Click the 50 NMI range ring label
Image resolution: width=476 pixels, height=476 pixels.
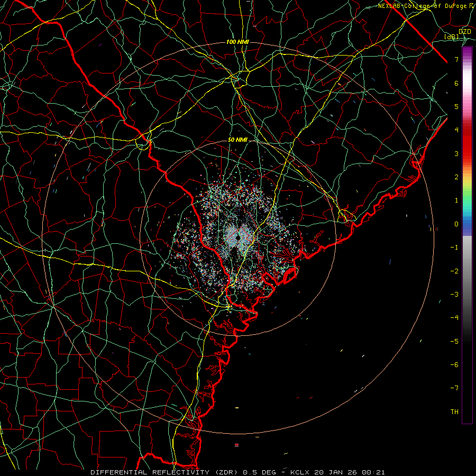tap(237, 140)
